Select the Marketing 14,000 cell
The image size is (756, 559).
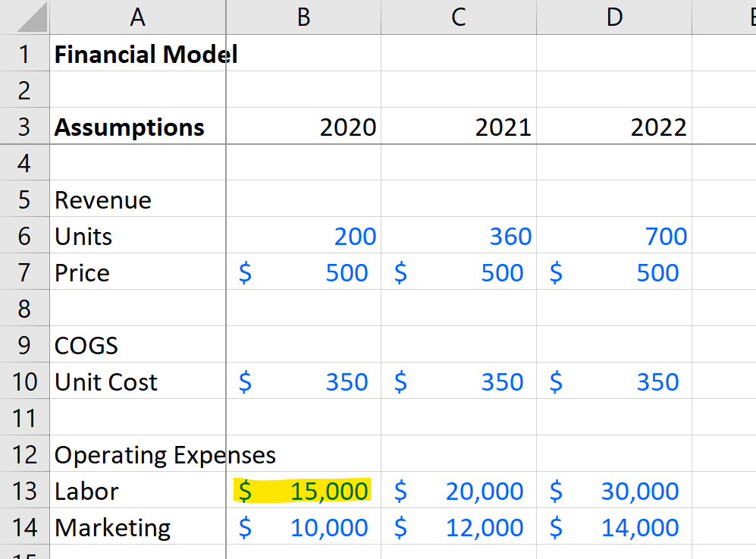click(x=613, y=527)
